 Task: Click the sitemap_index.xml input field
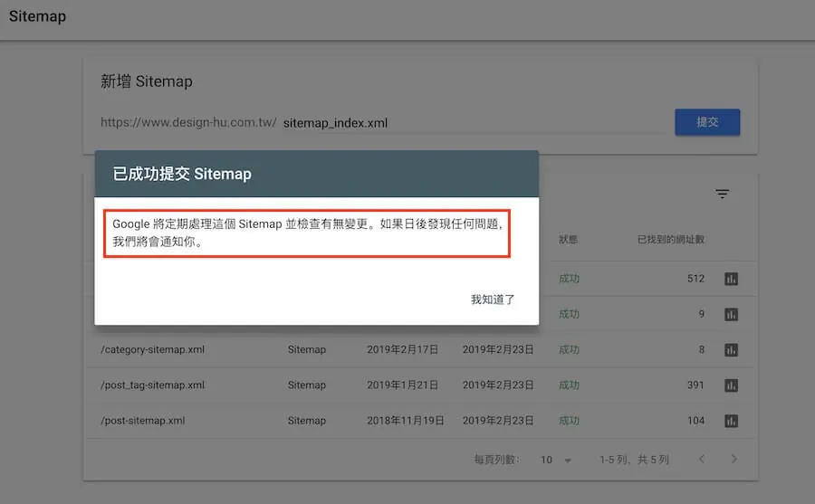coord(474,123)
